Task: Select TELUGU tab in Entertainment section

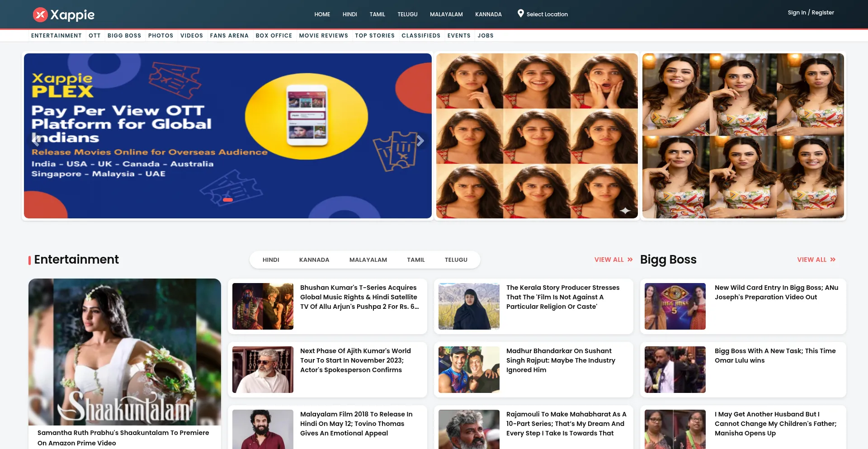Action: click(x=456, y=260)
